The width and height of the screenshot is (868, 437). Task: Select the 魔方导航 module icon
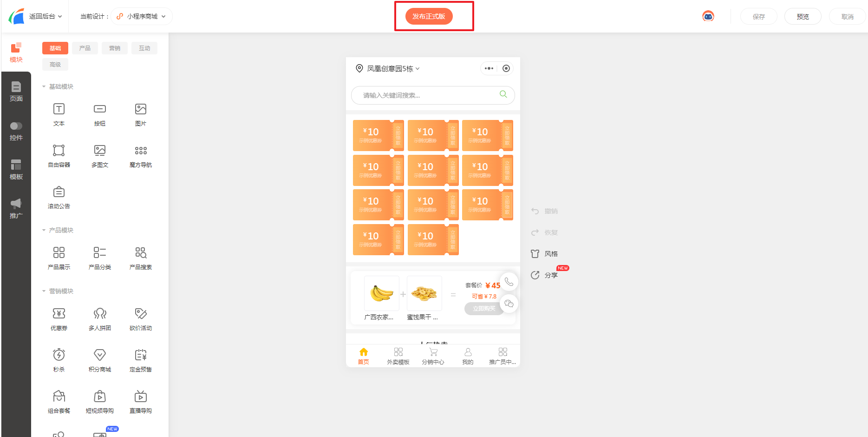pyautogui.click(x=141, y=151)
